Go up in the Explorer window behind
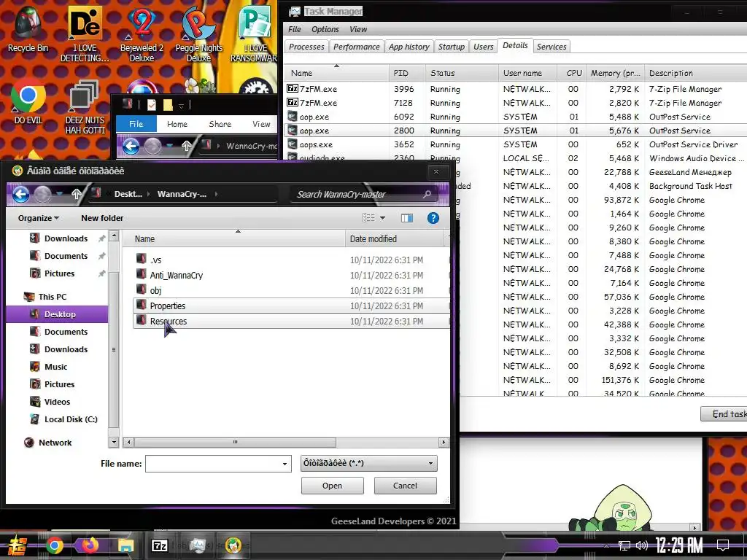Viewport: 747px width, 560px height. coord(186,146)
